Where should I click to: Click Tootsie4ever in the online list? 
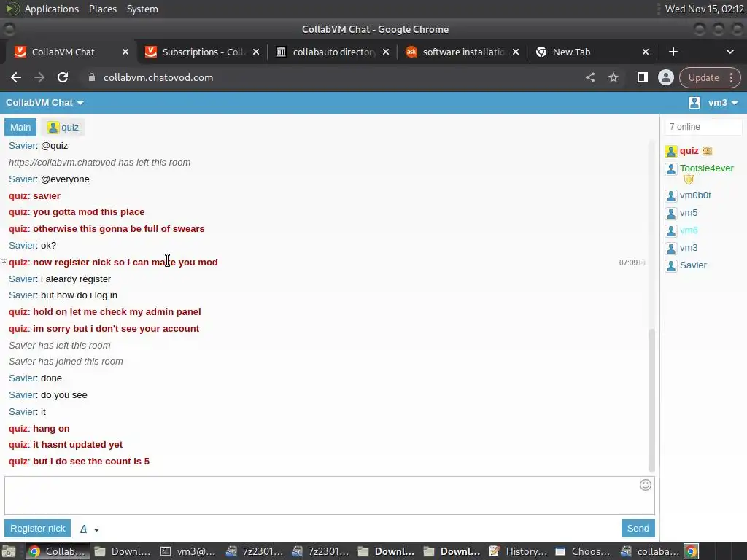[x=706, y=168]
